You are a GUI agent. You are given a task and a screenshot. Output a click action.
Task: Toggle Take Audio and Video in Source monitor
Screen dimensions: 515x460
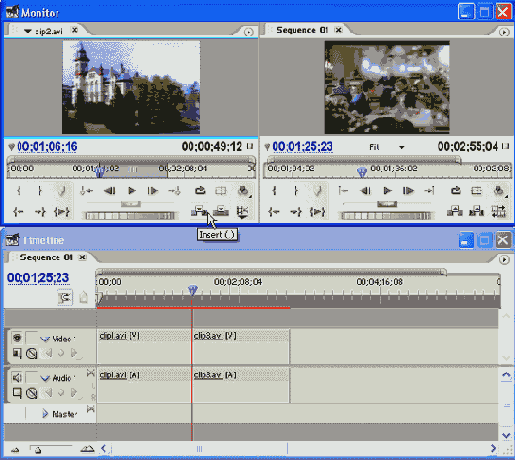pos(242,212)
